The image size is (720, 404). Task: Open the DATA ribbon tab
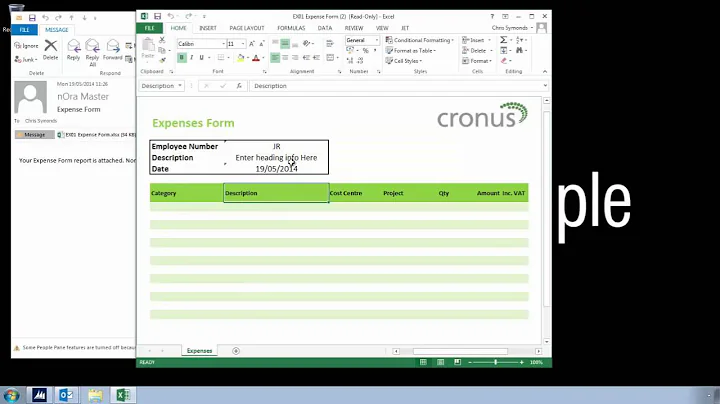coord(325,28)
